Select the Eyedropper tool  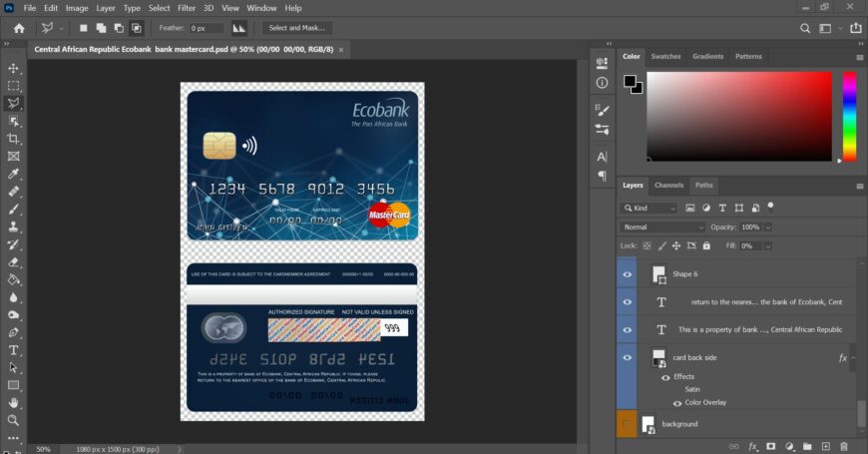click(x=13, y=174)
